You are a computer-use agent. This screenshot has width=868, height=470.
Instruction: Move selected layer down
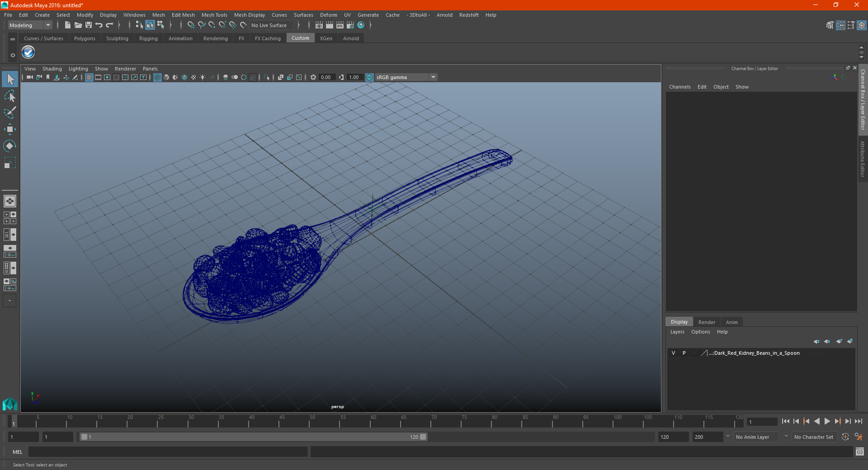(x=827, y=341)
